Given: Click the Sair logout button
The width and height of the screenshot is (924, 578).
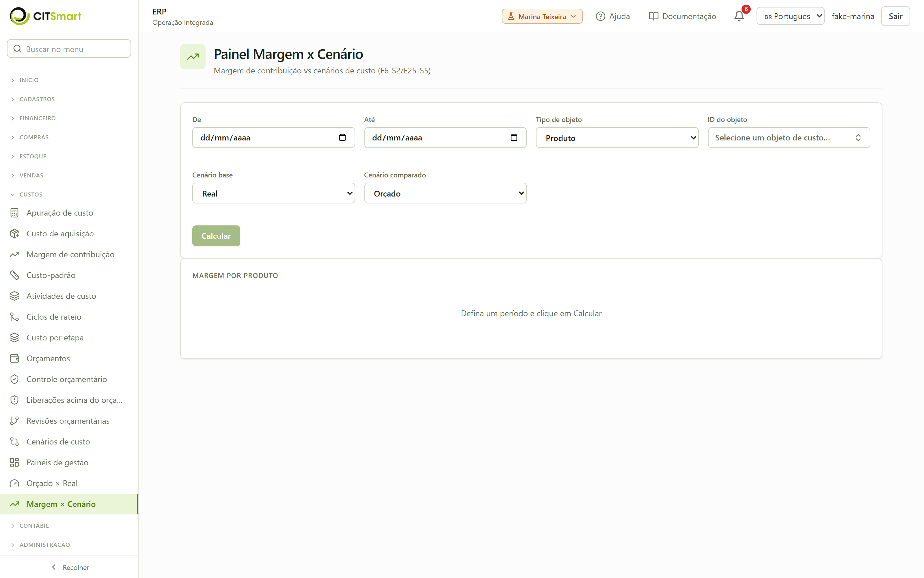Looking at the screenshot, I should point(895,16).
